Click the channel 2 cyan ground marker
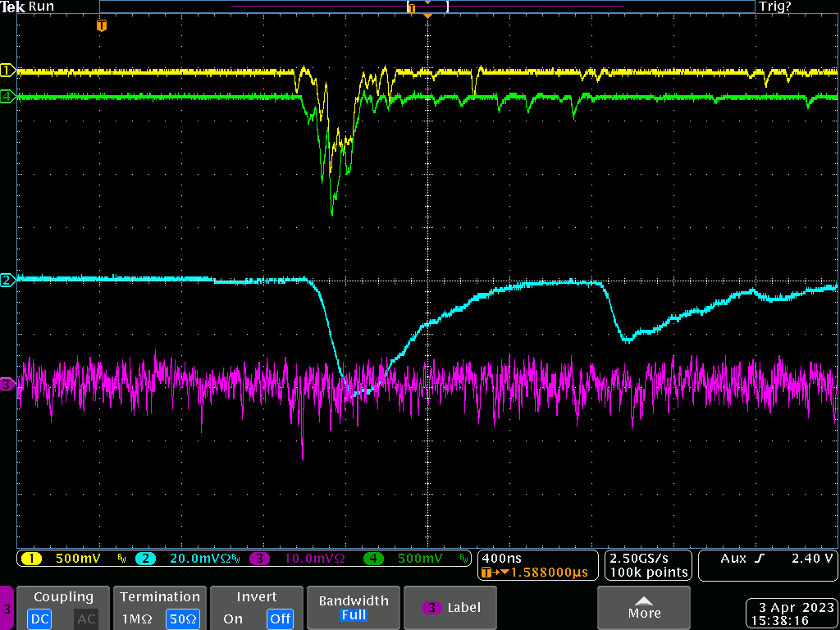 point(7,281)
